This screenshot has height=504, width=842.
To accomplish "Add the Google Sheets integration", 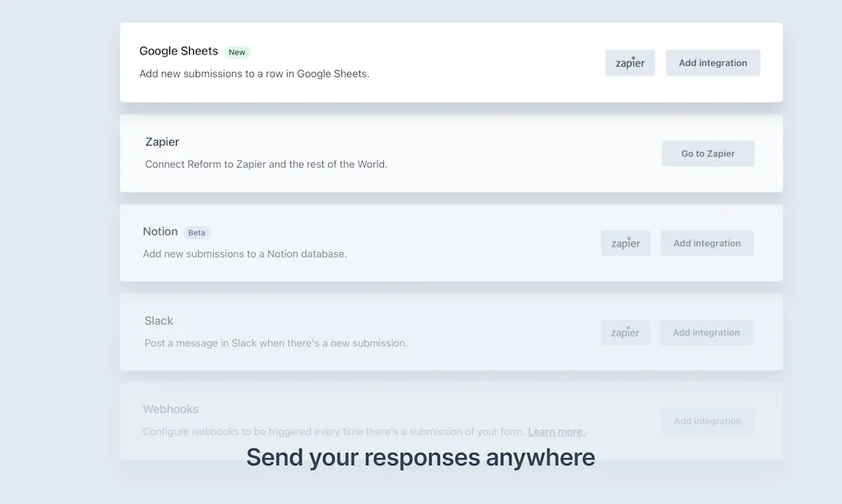I will [x=712, y=62].
